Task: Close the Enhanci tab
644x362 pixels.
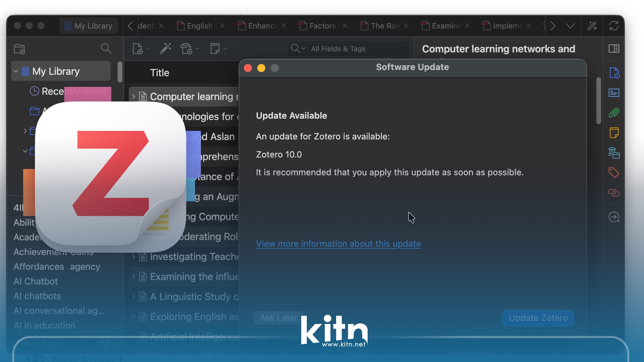Action: [x=284, y=26]
